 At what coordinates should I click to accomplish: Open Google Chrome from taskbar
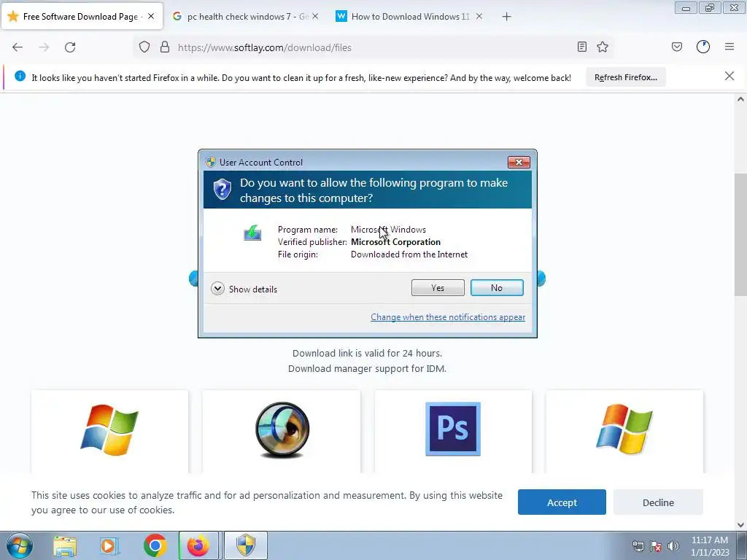click(x=155, y=545)
